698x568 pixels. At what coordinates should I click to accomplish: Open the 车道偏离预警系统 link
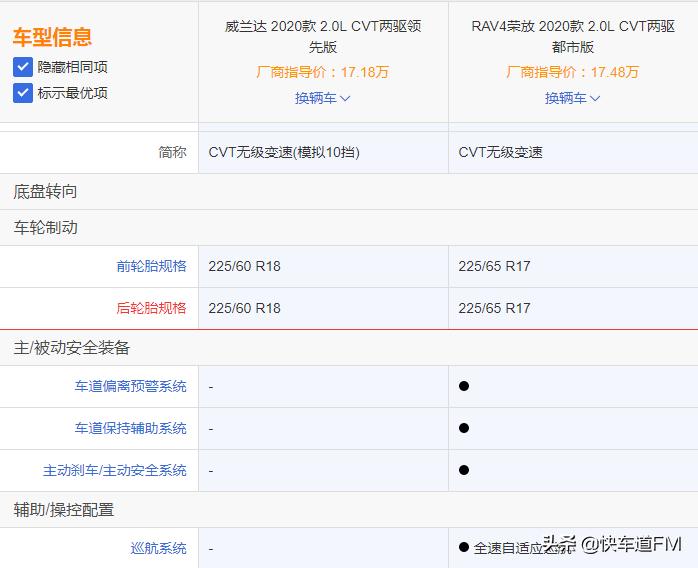point(130,386)
